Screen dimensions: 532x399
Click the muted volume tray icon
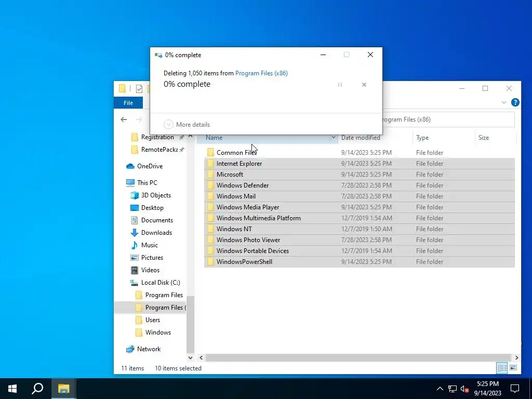pos(465,389)
